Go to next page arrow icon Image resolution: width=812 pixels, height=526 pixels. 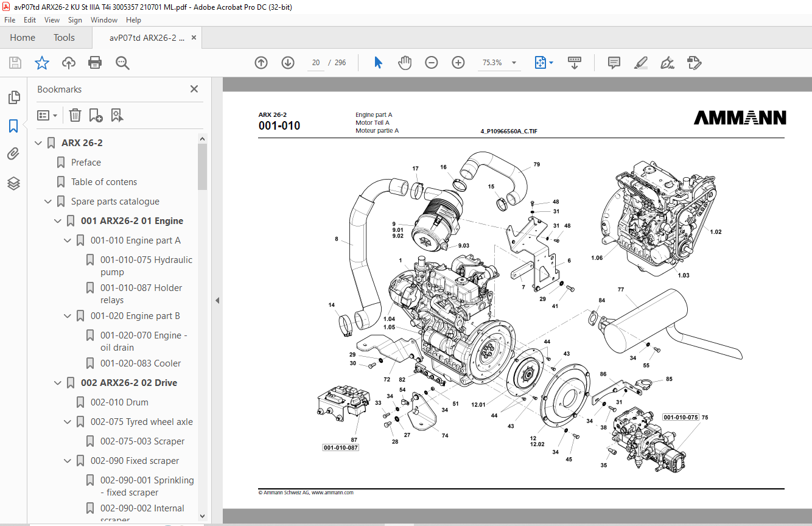(288, 63)
